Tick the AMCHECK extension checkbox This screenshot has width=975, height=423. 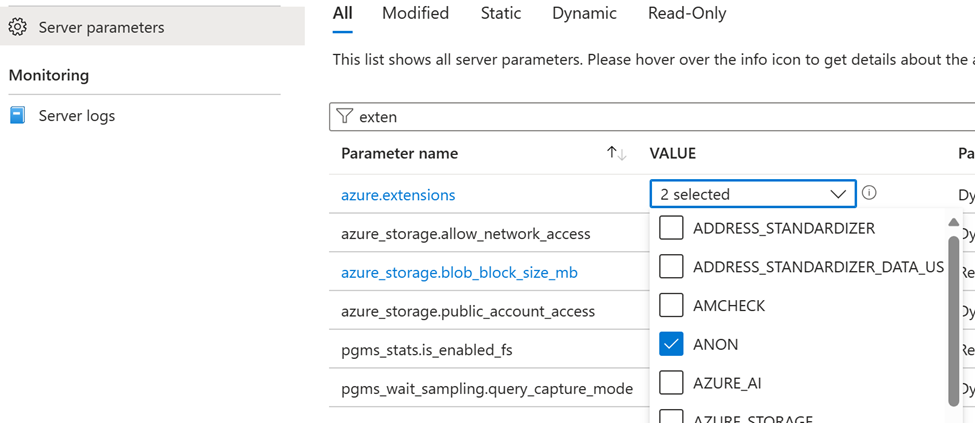point(672,305)
